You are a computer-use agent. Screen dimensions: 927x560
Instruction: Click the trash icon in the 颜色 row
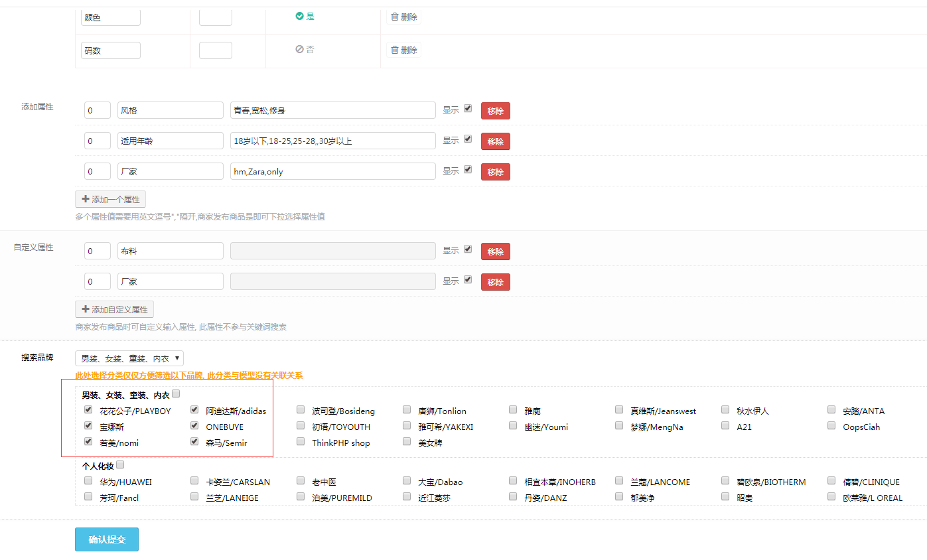point(395,17)
